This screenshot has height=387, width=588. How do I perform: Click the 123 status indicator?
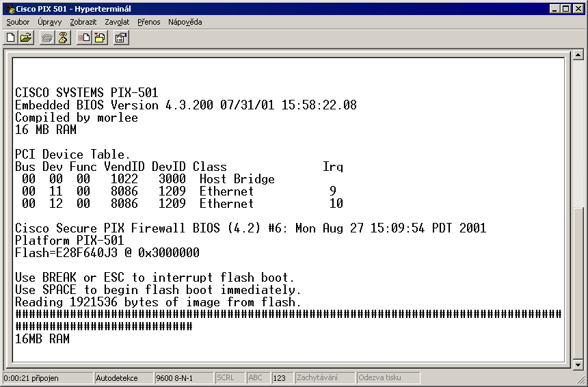[282, 378]
